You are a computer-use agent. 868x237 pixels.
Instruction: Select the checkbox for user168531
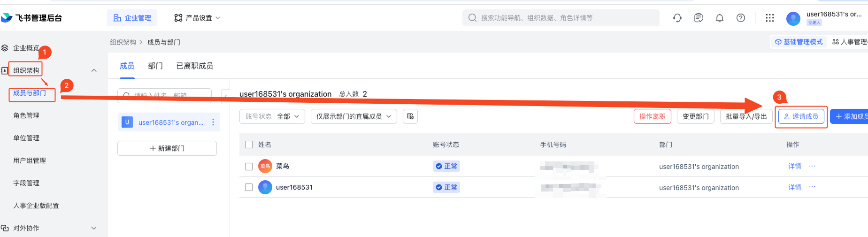[249, 187]
